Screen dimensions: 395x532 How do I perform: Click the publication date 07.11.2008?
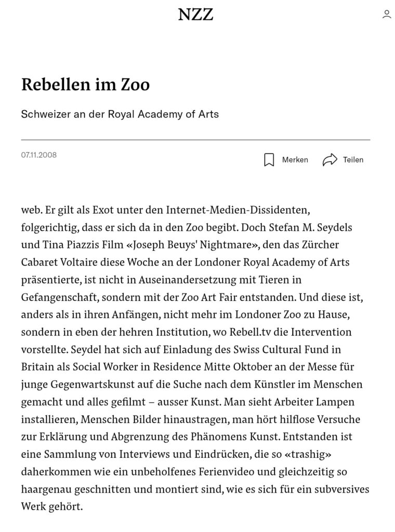(39, 155)
